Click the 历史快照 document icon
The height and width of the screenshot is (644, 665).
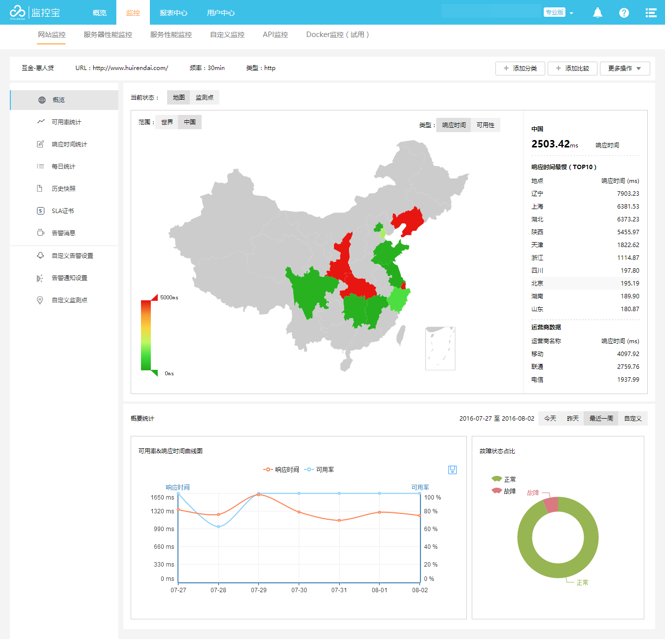[40, 189]
